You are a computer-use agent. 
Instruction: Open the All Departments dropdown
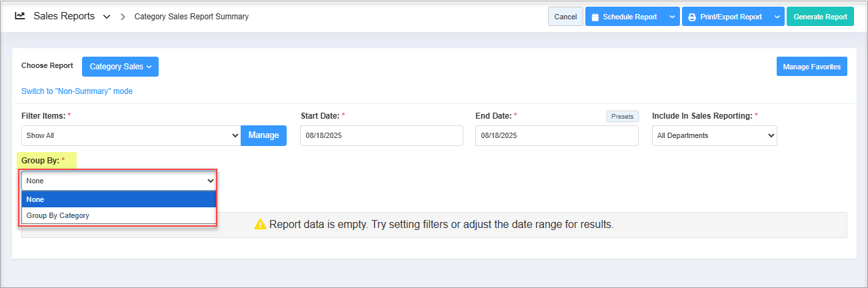714,135
